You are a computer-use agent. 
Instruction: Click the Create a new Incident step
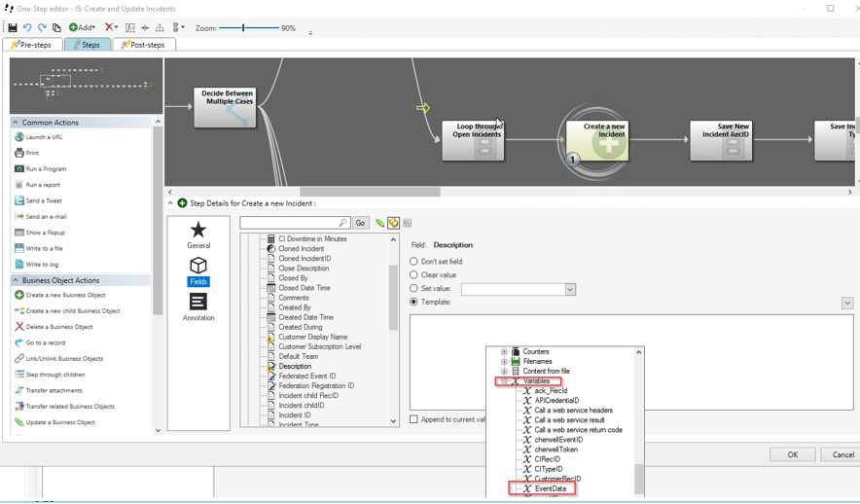(598, 141)
